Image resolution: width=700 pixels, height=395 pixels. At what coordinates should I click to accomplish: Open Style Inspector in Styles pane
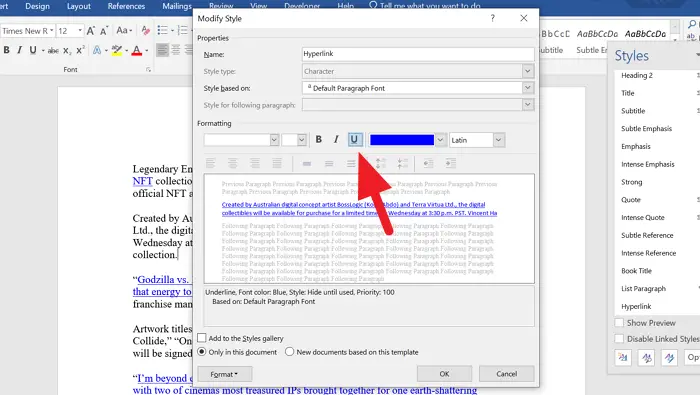pyautogui.click(x=646, y=358)
